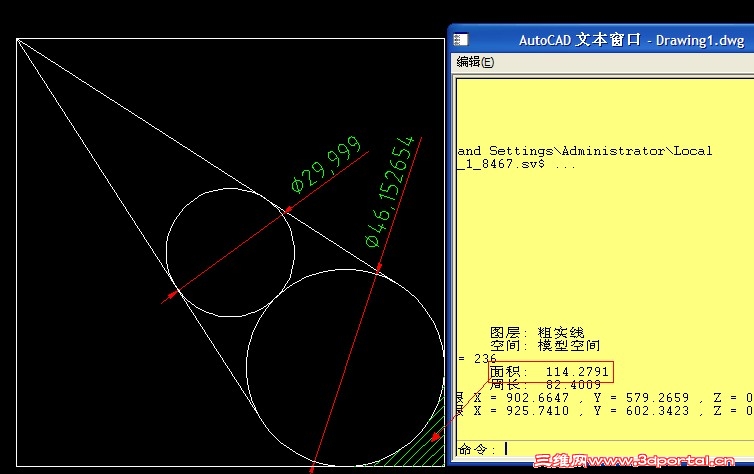Select the Ø46,152654 dimension text
This screenshot has height=474, width=754.
[x=390, y=191]
